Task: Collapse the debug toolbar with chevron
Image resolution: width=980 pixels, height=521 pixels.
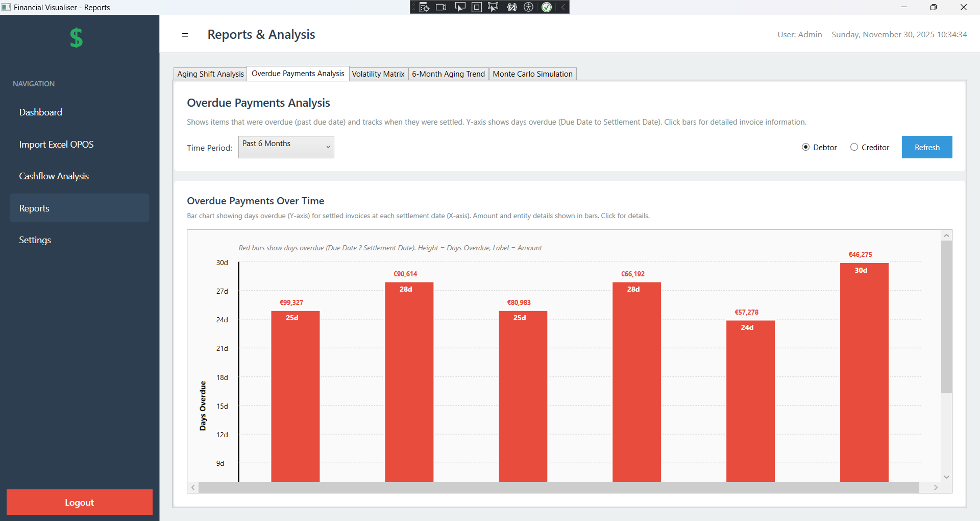Action: click(x=562, y=7)
